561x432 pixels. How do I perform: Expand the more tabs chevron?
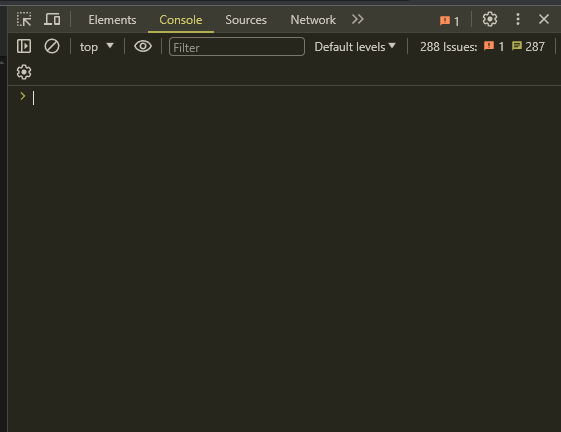(x=357, y=19)
